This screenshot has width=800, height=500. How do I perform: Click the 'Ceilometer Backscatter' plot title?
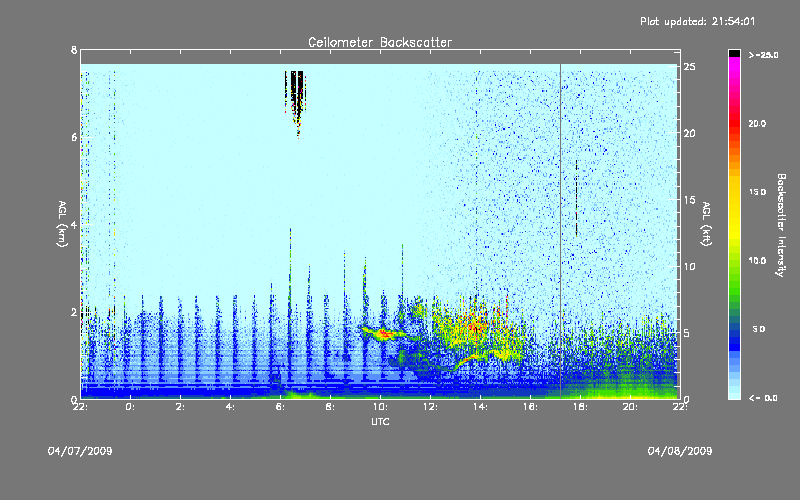pos(380,42)
